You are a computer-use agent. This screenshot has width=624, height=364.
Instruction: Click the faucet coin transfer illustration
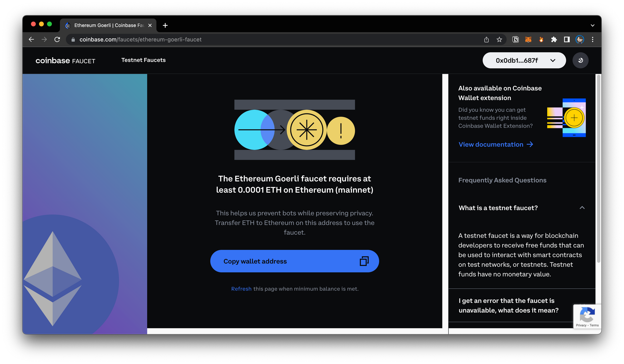pos(295,130)
